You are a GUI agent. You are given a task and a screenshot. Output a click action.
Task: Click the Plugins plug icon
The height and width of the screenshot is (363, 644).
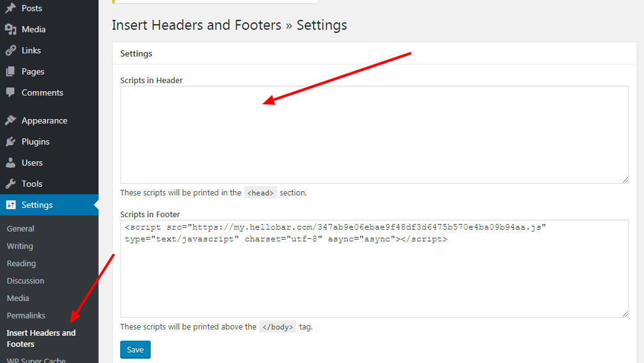tap(10, 141)
